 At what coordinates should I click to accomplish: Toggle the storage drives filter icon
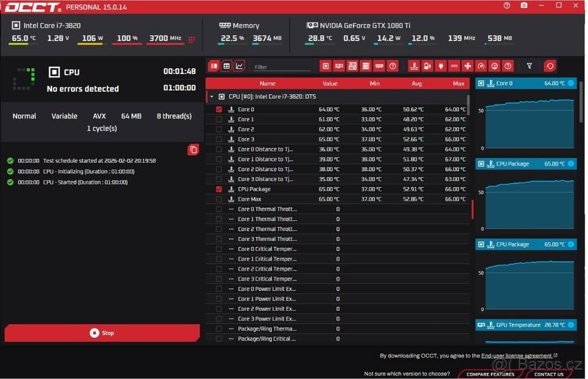[x=366, y=66]
